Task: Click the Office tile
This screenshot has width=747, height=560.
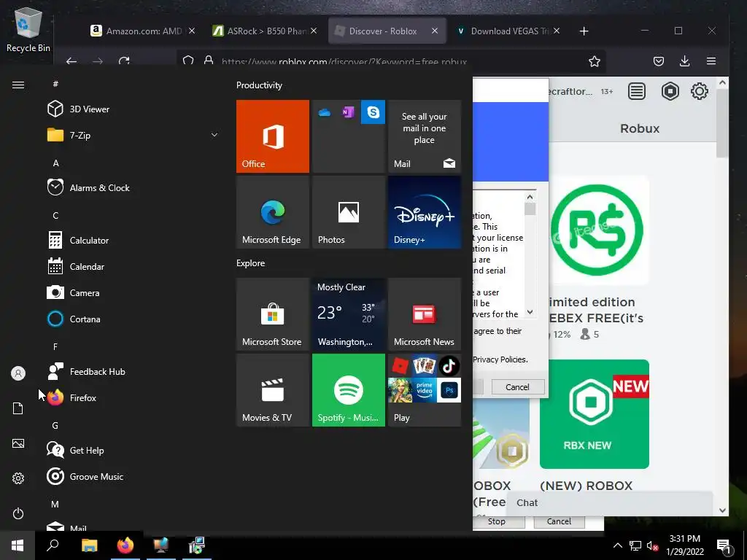Action: (273, 136)
